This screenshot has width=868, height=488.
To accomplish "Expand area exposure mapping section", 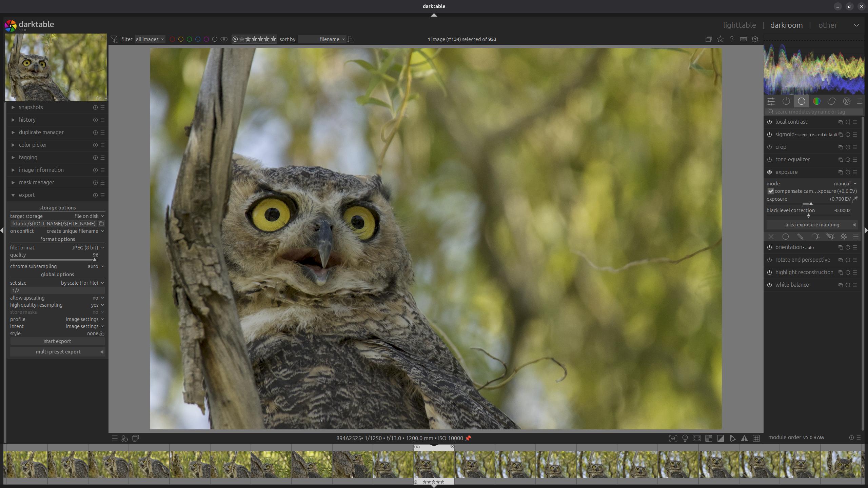I will coord(812,225).
